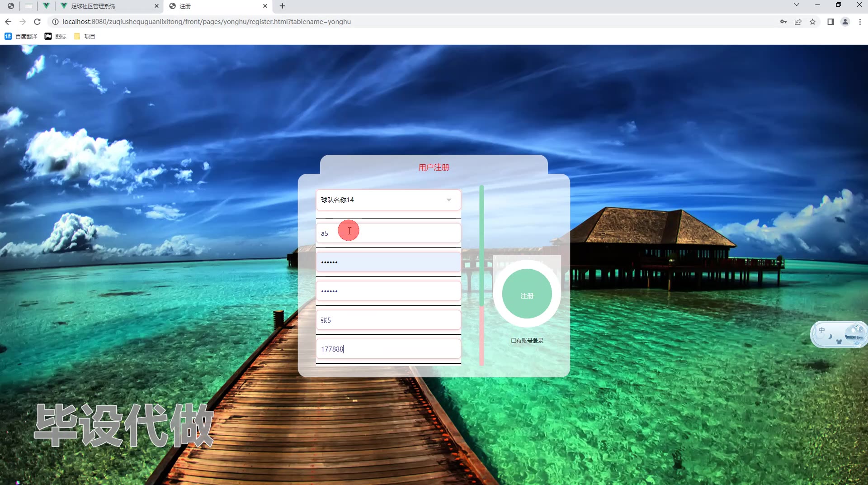Go forward to the next page
The width and height of the screenshot is (868, 485).
[x=23, y=22]
